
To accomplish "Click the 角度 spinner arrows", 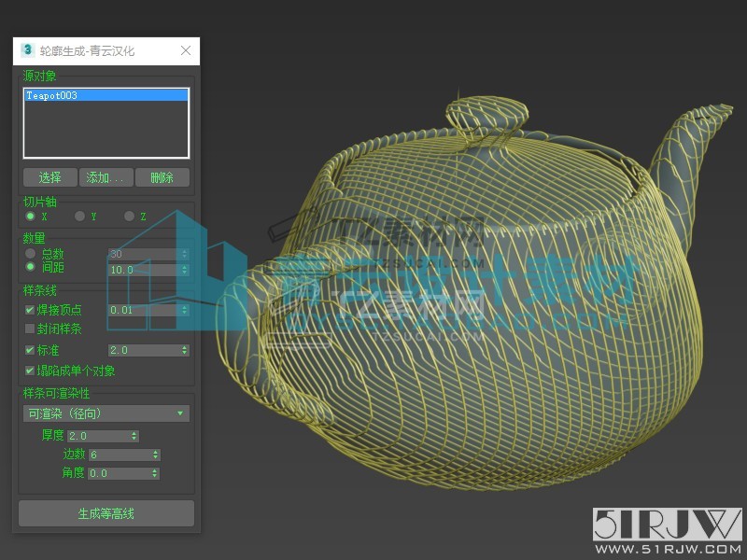I will (155, 473).
